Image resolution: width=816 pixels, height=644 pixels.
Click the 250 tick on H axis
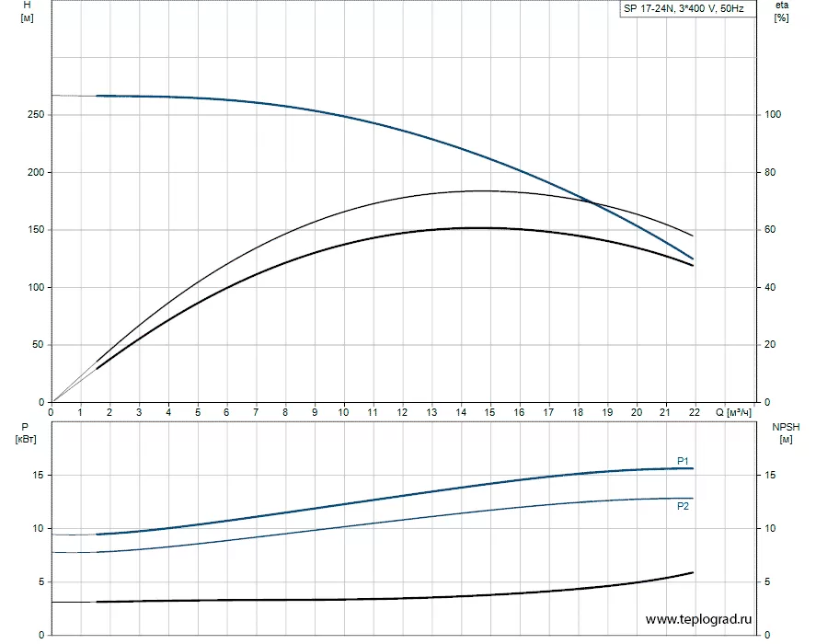pyautogui.click(x=36, y=115)
